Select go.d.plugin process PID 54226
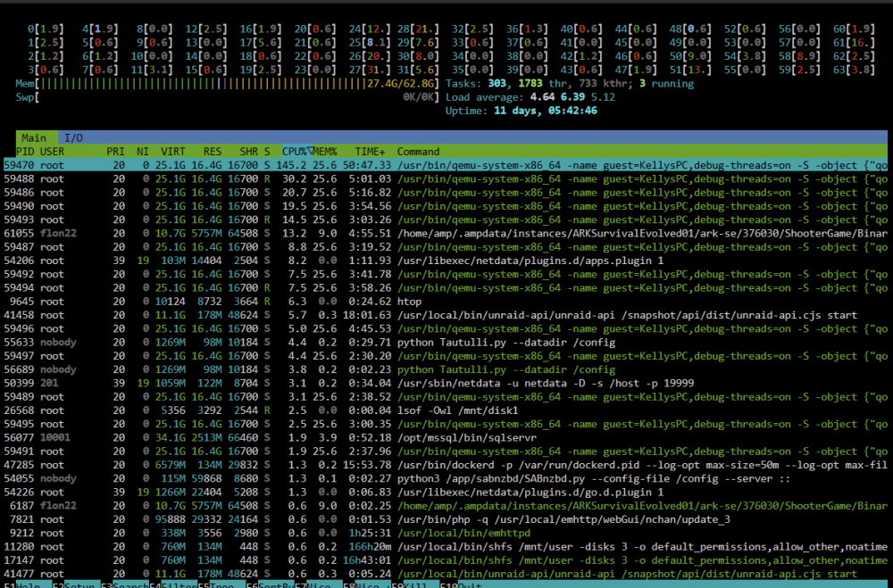893x588 pixels. pos(446,493)
